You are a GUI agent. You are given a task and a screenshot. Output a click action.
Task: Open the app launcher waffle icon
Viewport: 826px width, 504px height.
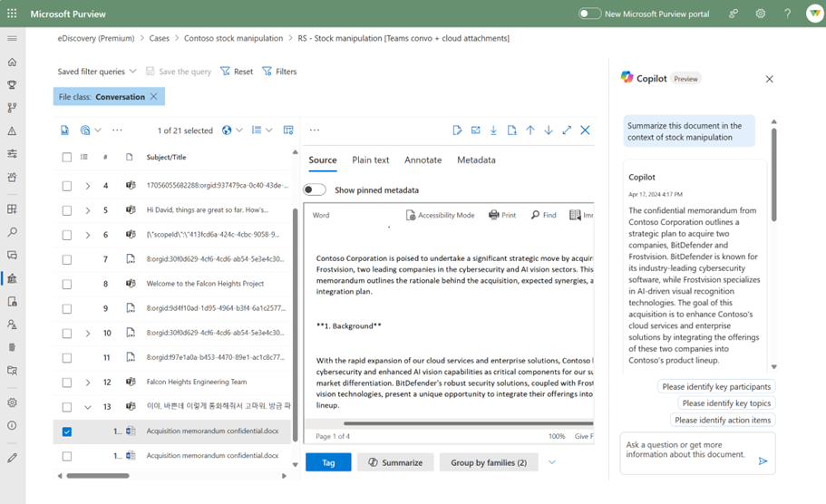tap(12, 14)
